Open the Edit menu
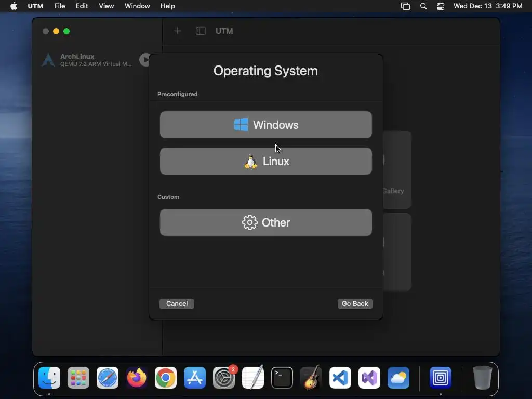Viewport: 532px width, 399px height. pos(82,6)
